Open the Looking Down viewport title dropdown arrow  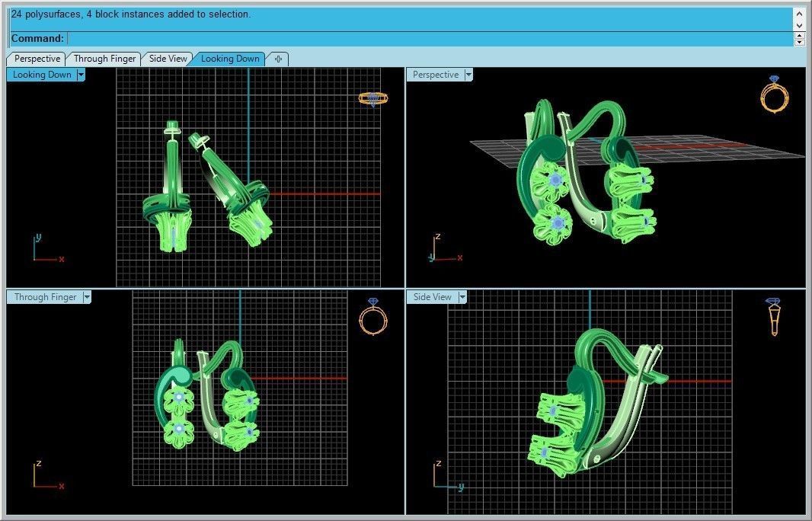coord(81,75)
